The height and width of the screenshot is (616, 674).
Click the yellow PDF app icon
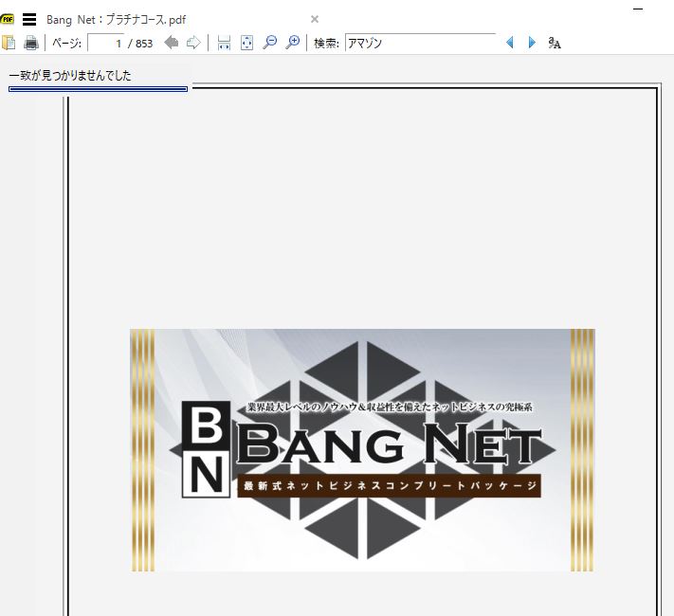7,19
